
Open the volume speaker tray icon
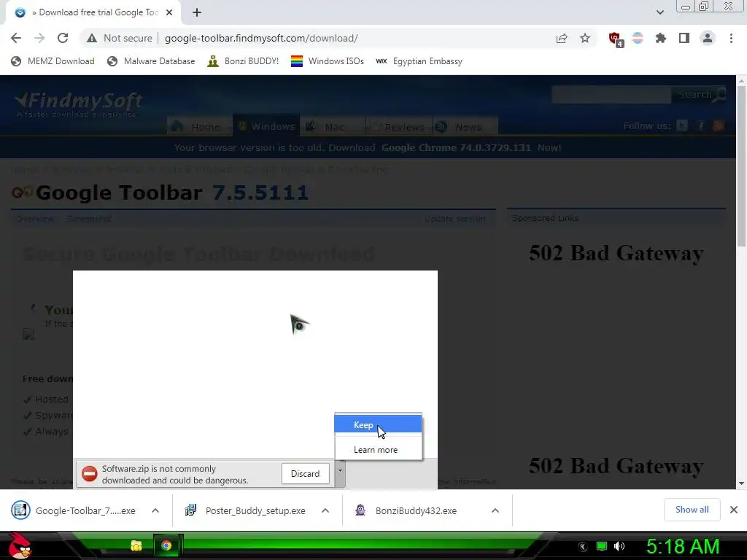tap(619, 546)
